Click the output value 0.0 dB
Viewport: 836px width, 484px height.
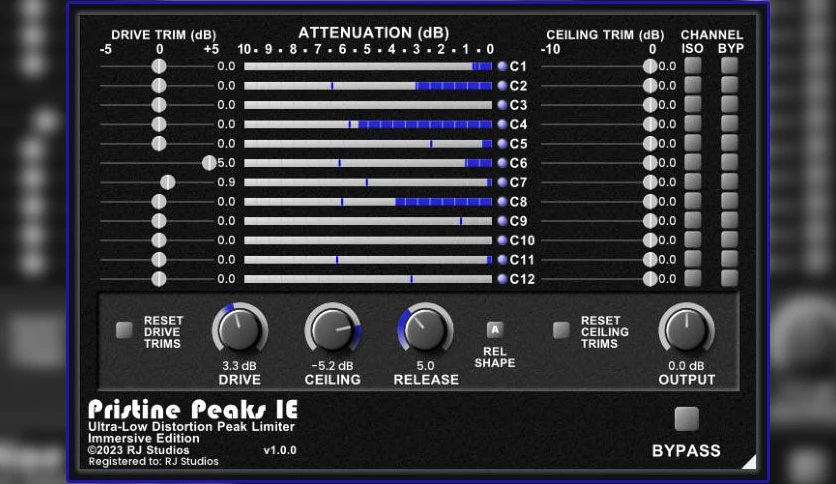(686, 366)
